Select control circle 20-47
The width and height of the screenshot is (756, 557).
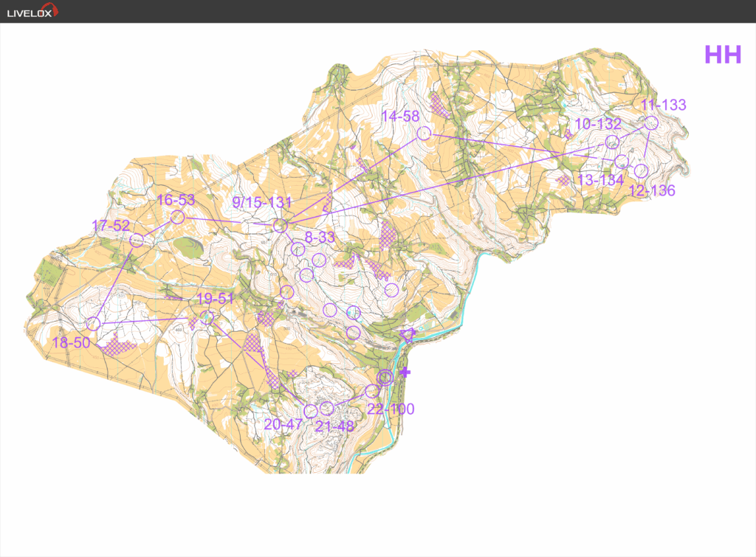[311, 410]
